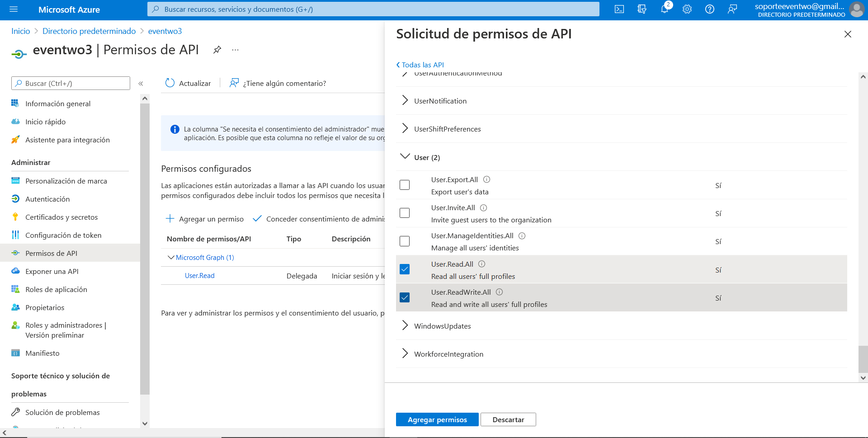Viewport: 868px width, 438px height.
Task: Close the Solicitud de permisos de API panel
Action: 848,34
